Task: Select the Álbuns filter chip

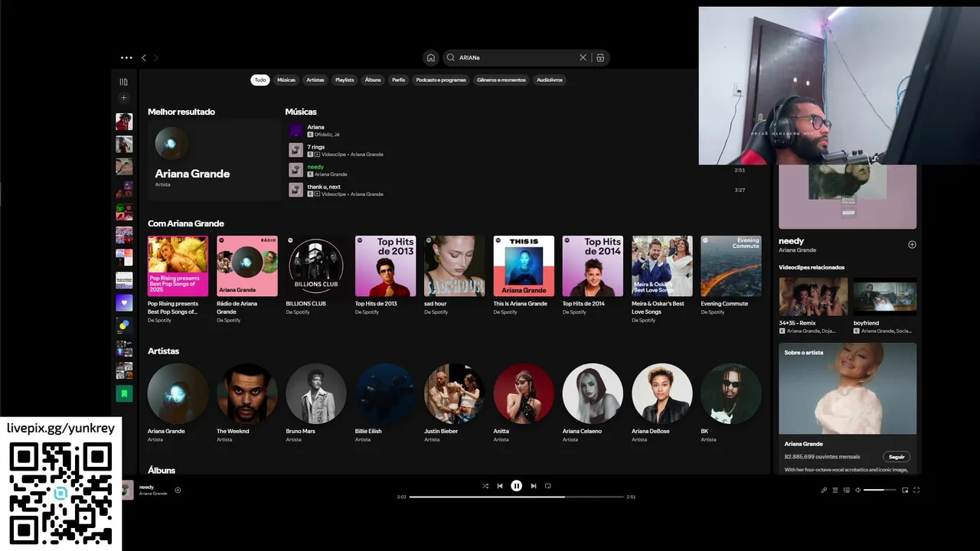Action: click(373, 80)
